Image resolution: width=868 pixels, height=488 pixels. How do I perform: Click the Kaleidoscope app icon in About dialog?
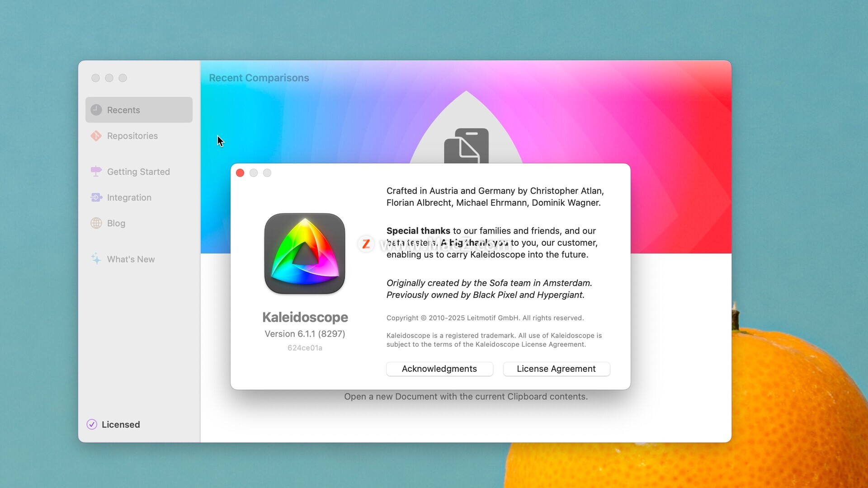[x=305, y=253]
